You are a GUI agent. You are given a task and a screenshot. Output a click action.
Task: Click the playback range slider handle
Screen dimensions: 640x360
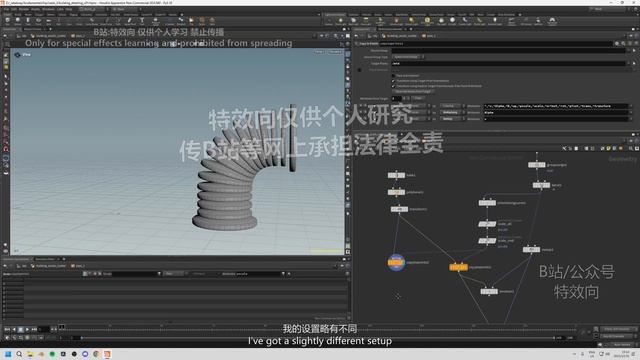[x=82, y=338]
